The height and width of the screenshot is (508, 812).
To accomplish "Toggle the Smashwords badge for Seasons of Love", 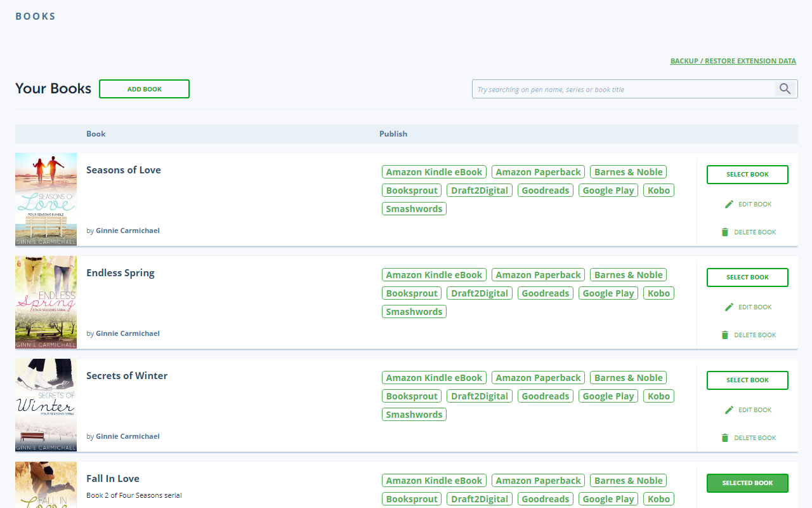I will pyautogui.click(x=414, y=208).
